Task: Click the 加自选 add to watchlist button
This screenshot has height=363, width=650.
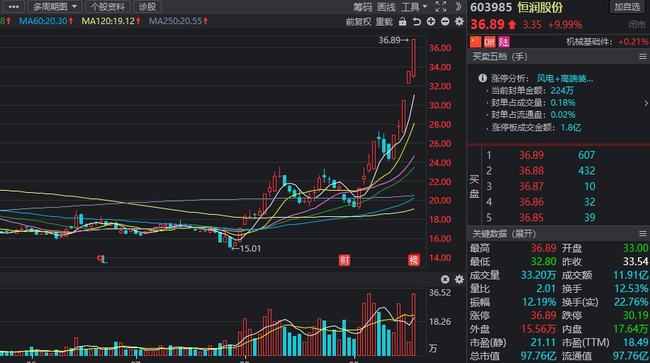Action: coord(627,7)
